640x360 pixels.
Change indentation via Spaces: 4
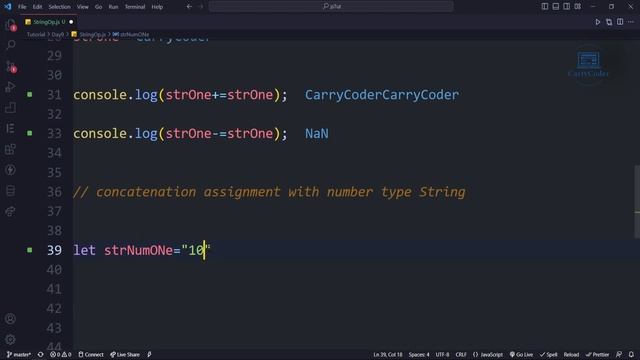(x=419, y=354)
